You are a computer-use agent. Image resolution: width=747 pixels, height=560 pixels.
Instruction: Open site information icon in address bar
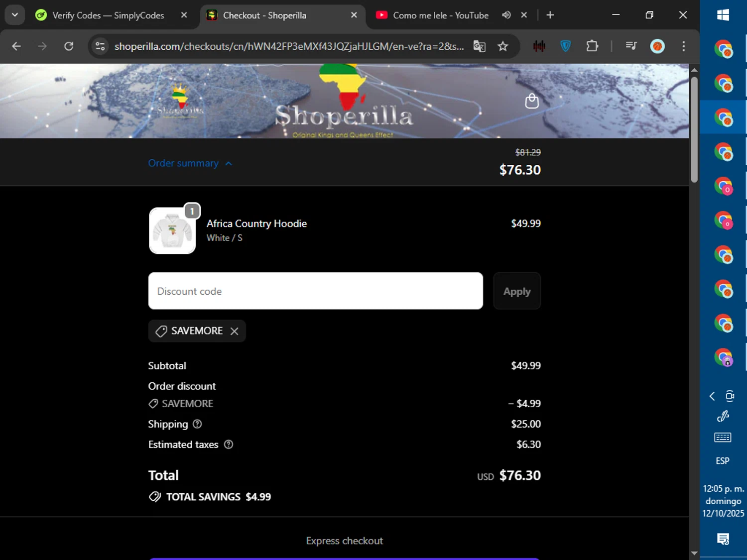pos(100,46)
